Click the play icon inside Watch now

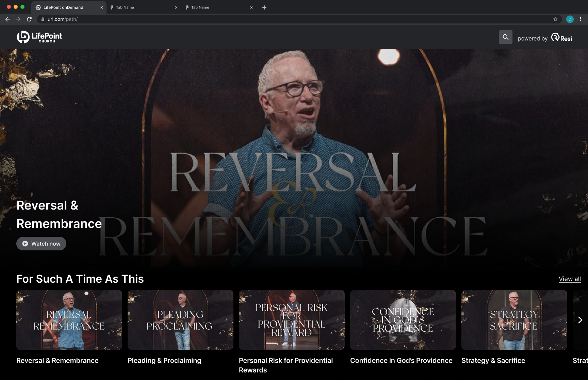click(24, 244)
